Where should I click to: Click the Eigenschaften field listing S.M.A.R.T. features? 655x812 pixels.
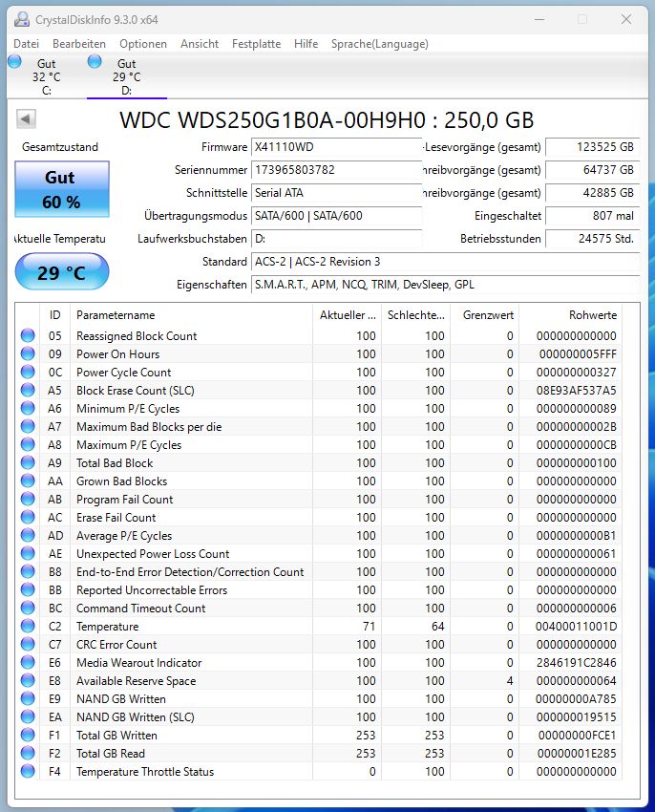pyautogui.click(x=446, y=285)
